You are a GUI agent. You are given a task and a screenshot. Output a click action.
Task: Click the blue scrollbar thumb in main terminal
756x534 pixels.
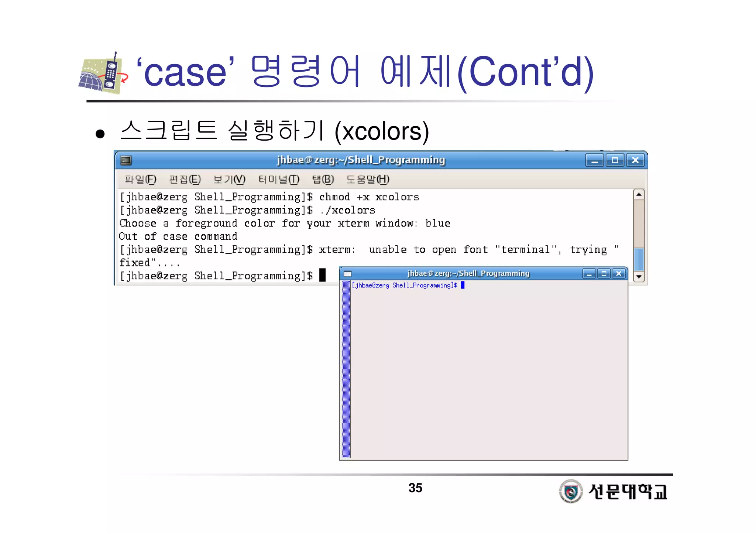(x=639, y=259)
